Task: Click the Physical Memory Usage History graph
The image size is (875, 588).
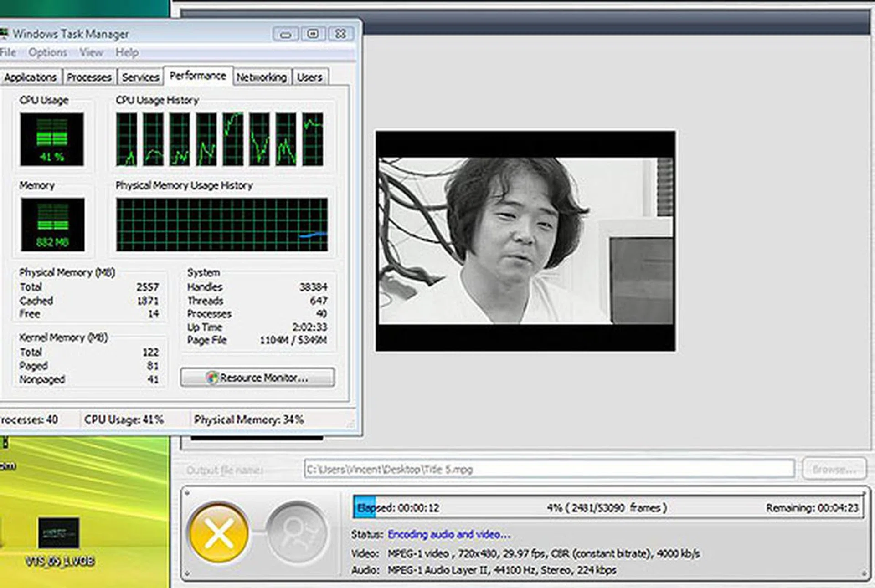Action: click(222, 224)
